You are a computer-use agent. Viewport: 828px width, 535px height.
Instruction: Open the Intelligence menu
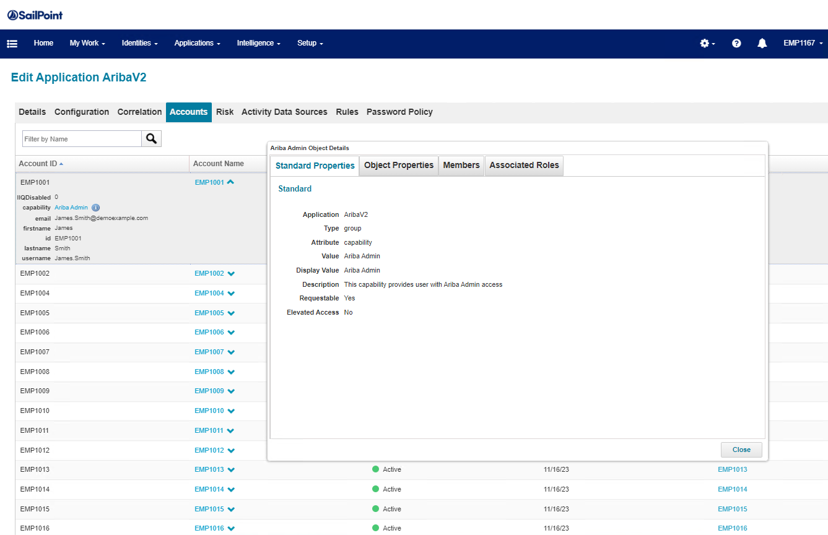coord(258,43)
